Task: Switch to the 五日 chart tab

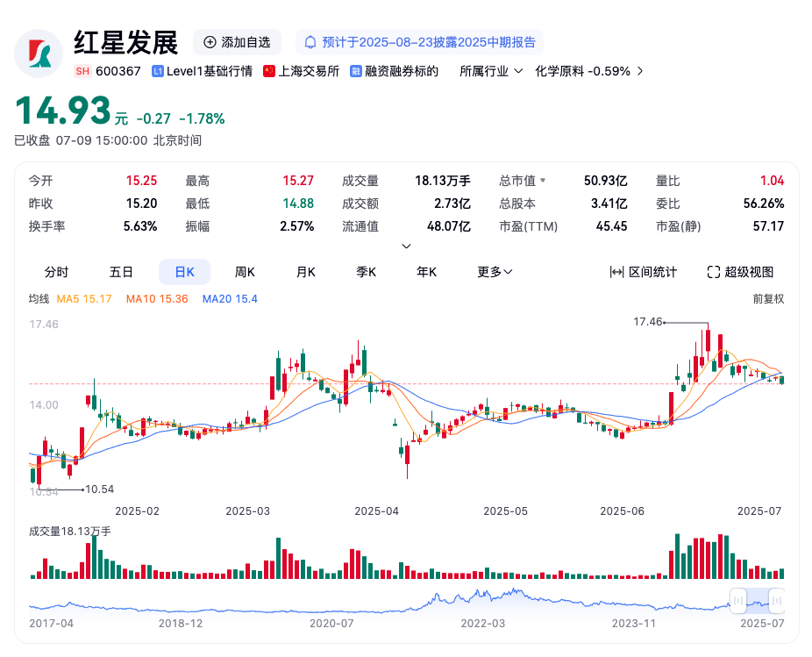Action: point(121,272)
